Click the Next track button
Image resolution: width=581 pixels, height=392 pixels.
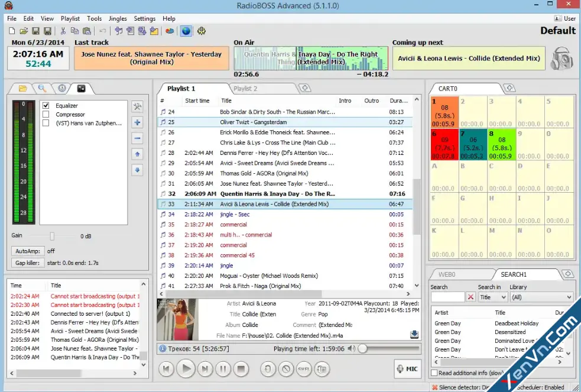pyautogui.click(x=205, y=369)
